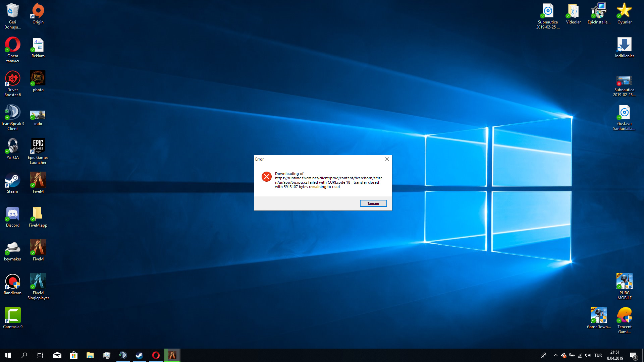The width and height of the screenshot is (644, 362).
Task: Open Task View from taskbar
Action: (x=40, y=355)
